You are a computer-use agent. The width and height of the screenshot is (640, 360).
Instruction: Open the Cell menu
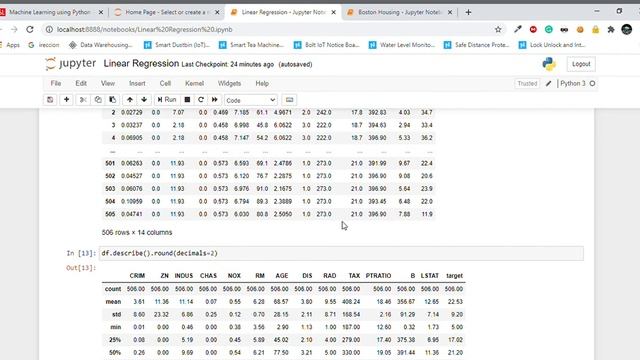(165, 83)
